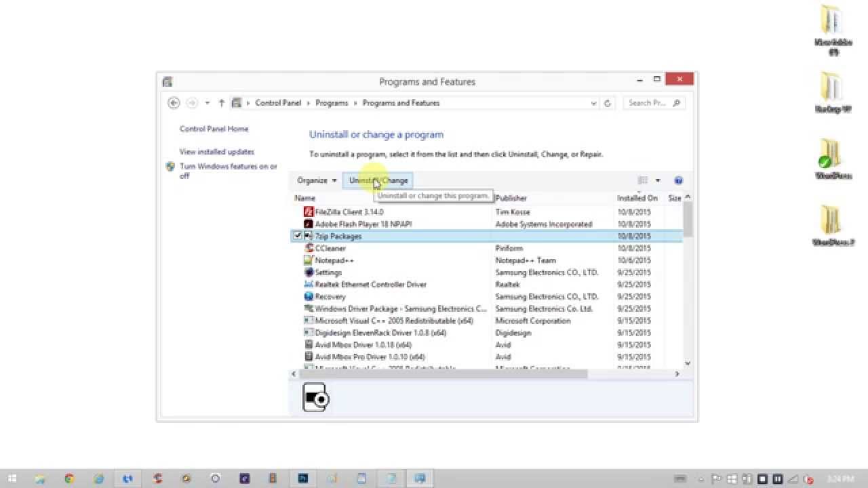Change the view using the view icon
Viewport: 868px width, 488px height.
(643, 180)
